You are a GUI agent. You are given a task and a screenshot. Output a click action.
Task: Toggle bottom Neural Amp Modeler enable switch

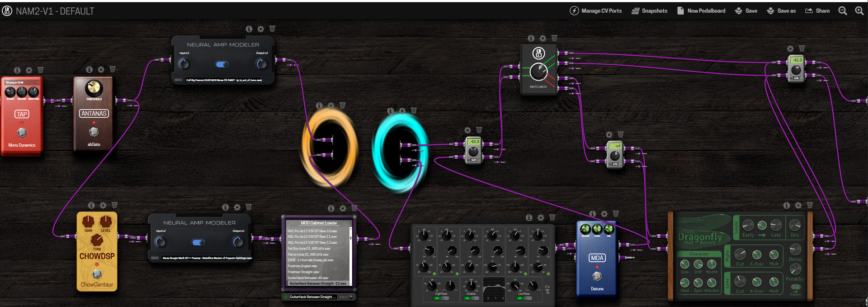coord(198,242)
